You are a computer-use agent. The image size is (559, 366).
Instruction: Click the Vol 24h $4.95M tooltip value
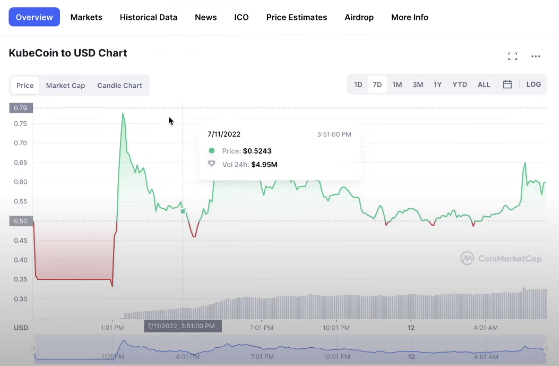(x=264, y=165)
